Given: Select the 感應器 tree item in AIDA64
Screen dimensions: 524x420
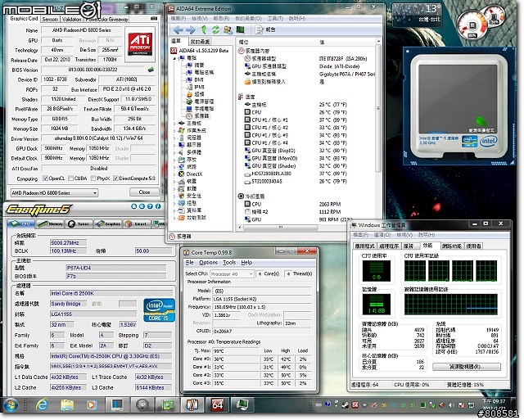Looking at the screenshot, I should point(197,116).
